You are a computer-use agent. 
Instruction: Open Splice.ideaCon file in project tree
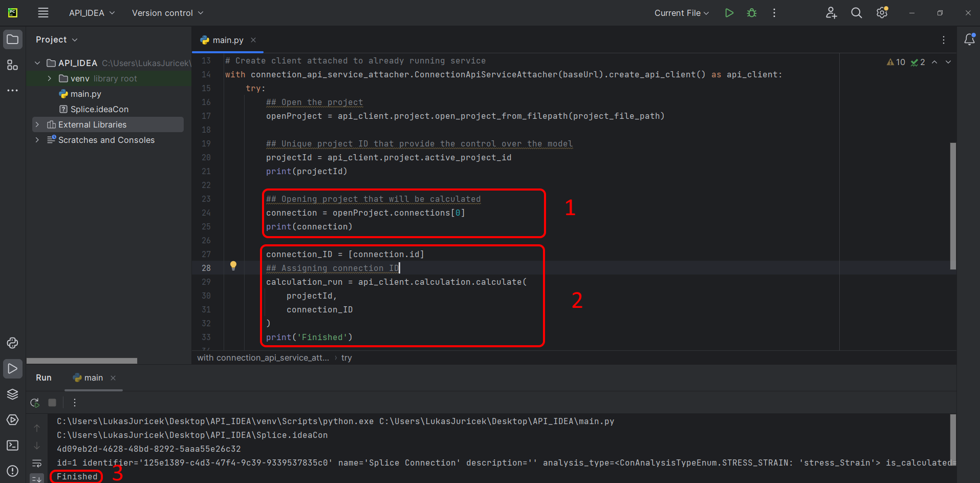tap(99, 109)
